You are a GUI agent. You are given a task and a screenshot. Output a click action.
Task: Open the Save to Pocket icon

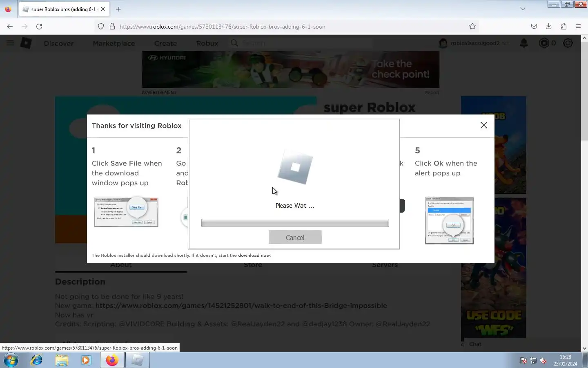pyautogui.click(x=534, y=27)
